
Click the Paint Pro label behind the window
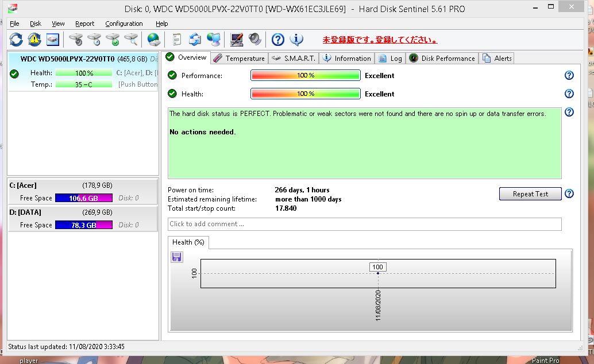click(546, 360)
